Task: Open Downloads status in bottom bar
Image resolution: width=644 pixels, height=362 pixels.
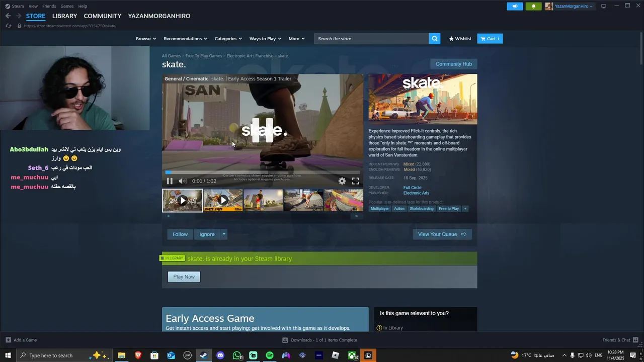Action: point(319,340)
